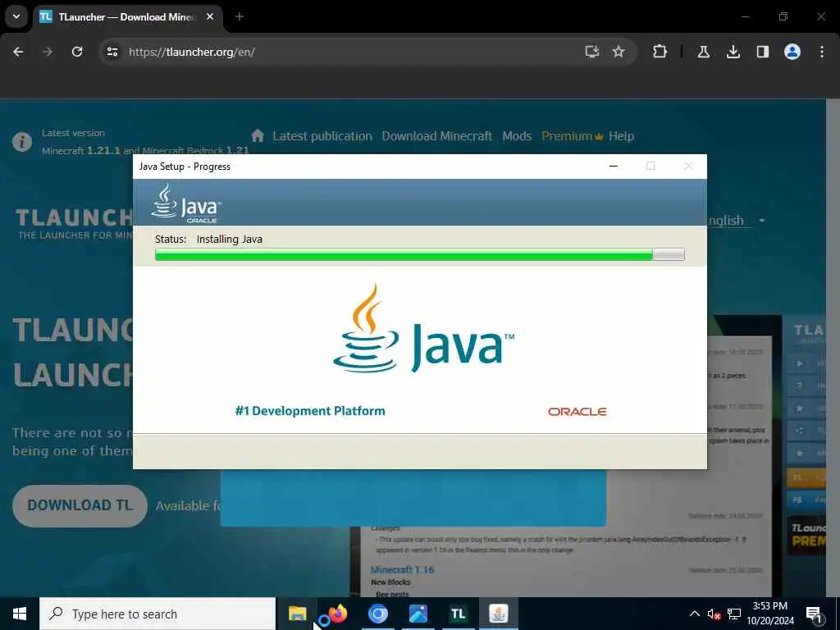Open Firefox from the taskbar

pos(338,614)
